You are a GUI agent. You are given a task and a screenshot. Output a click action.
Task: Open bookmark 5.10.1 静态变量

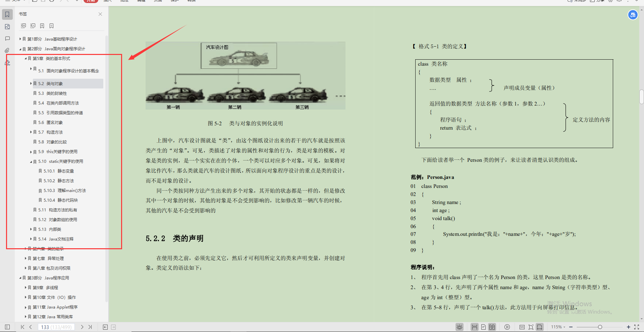[x=59, y=171]
